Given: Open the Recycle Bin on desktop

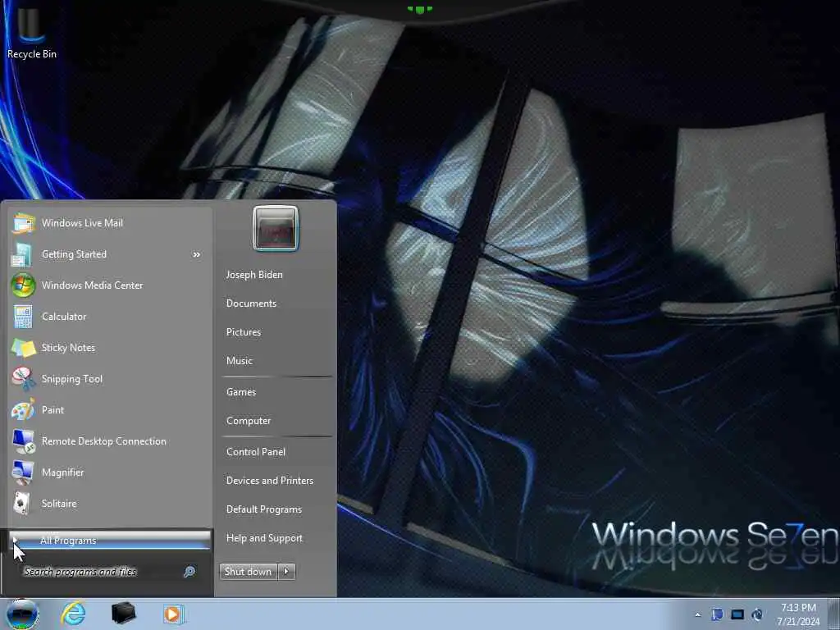Looking at the screenshot, I should [31, 31].
